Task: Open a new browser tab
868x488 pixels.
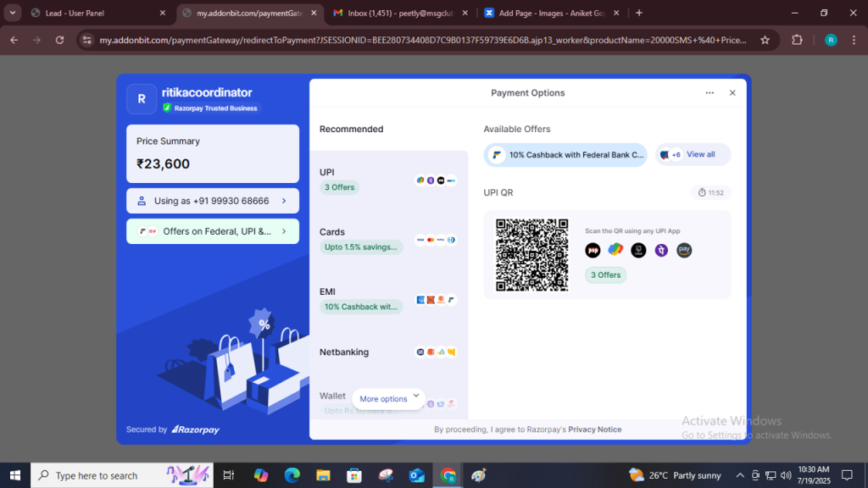Action: click(639, 13)
